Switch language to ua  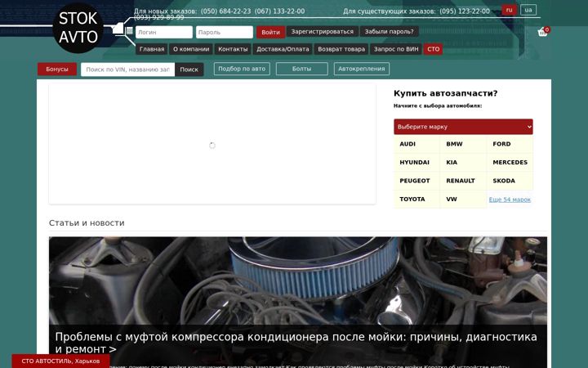[x=528, y=10]
